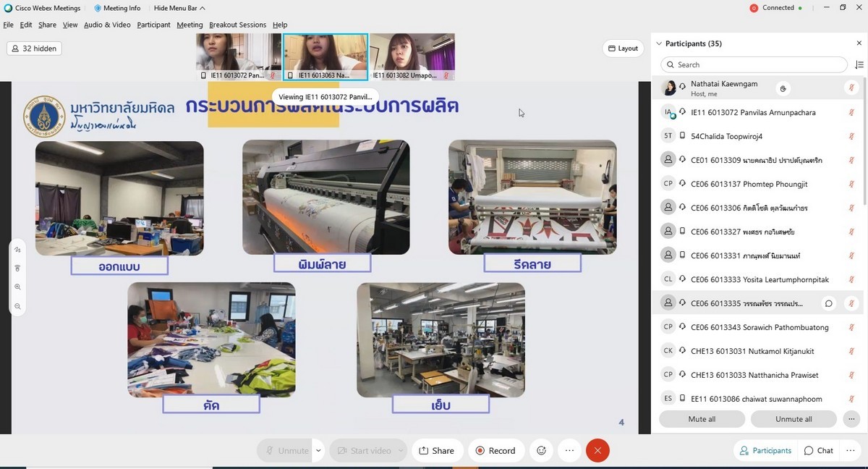
Task: Click the participants list vertical scrollbar
Action: coord(864,145)
